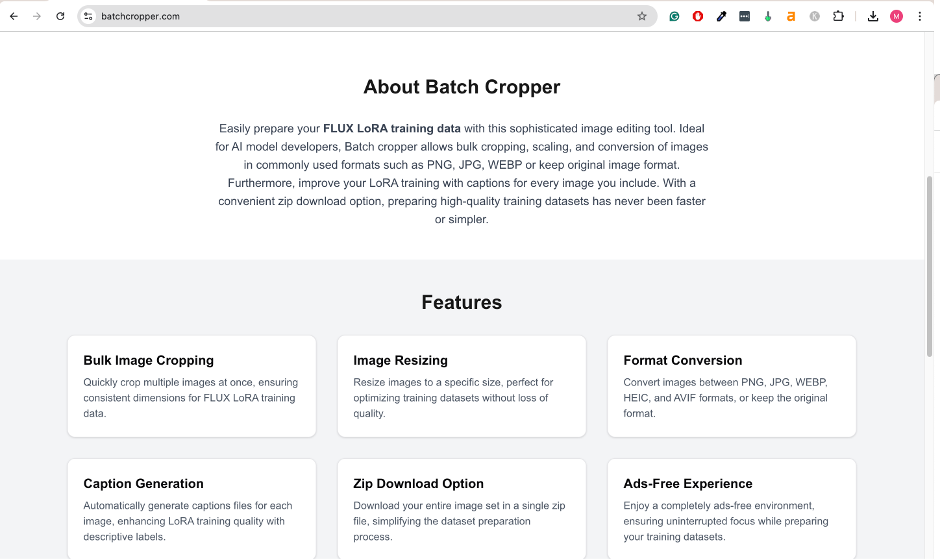Viewport: 940px width, 560px height.
Task: Open the Chrome three-dot menu
Action: click(x=920, y=16)
